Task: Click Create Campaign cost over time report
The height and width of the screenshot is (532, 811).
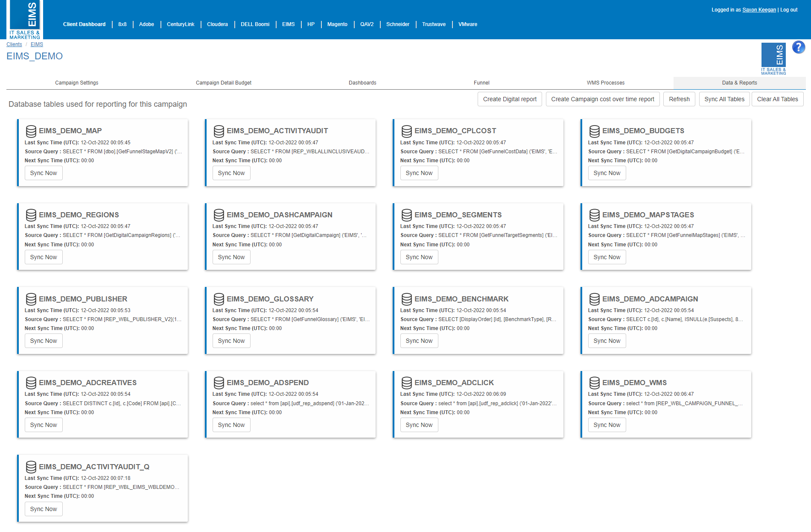Action: point(602,99)
